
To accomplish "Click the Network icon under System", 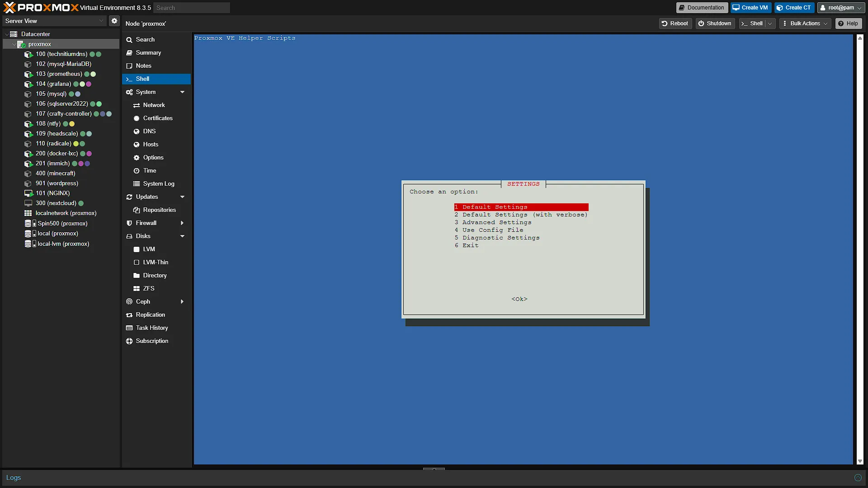I will pyautogui.click(x=137, y=105).
